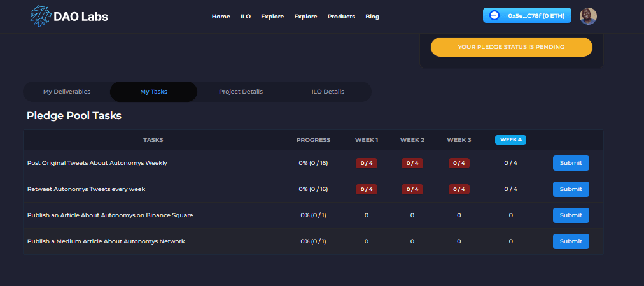The height and width of the screenshot is (286, 644).
Task: Submit Binance Square article task
Action: tap(571, 215)
